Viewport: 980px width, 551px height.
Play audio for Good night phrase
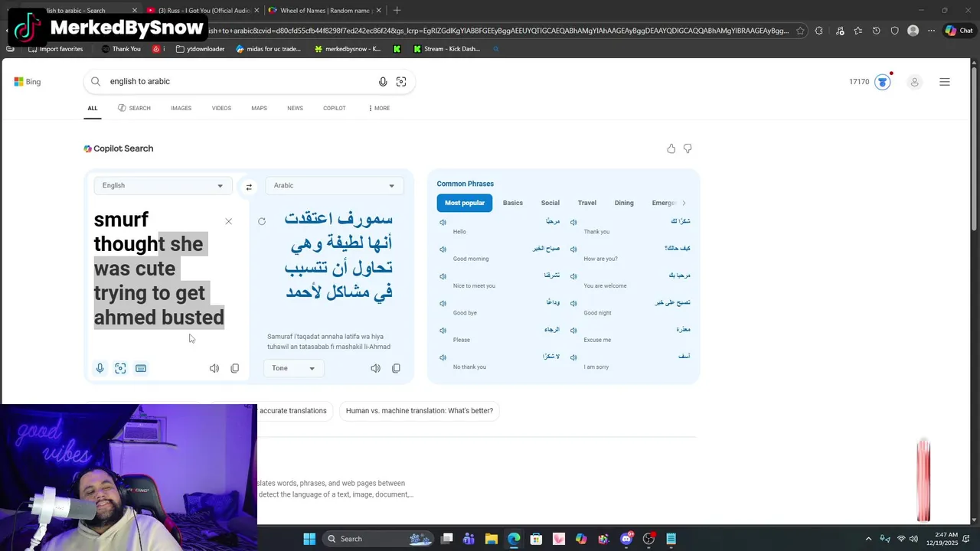coord(573,303)
